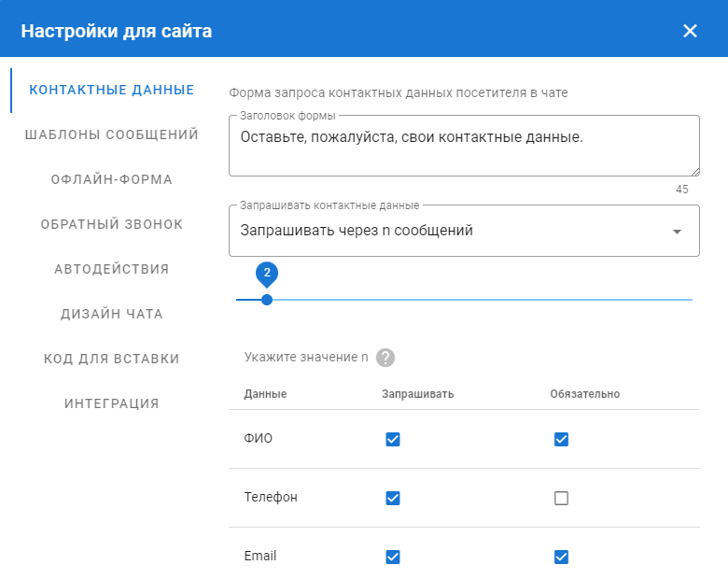The image size is (728, 579).
Task: Select the Автодействия tab
Action: pos(112,269)
